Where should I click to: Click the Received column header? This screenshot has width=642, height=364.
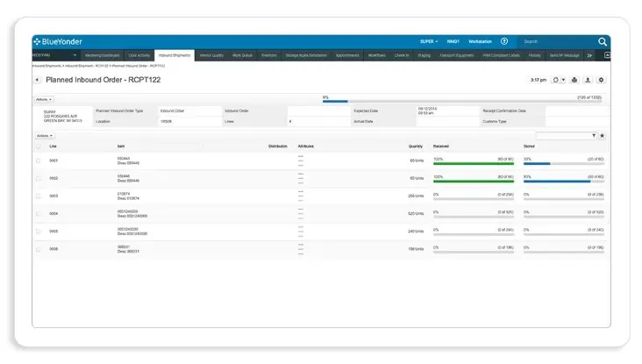coord(441,146)
